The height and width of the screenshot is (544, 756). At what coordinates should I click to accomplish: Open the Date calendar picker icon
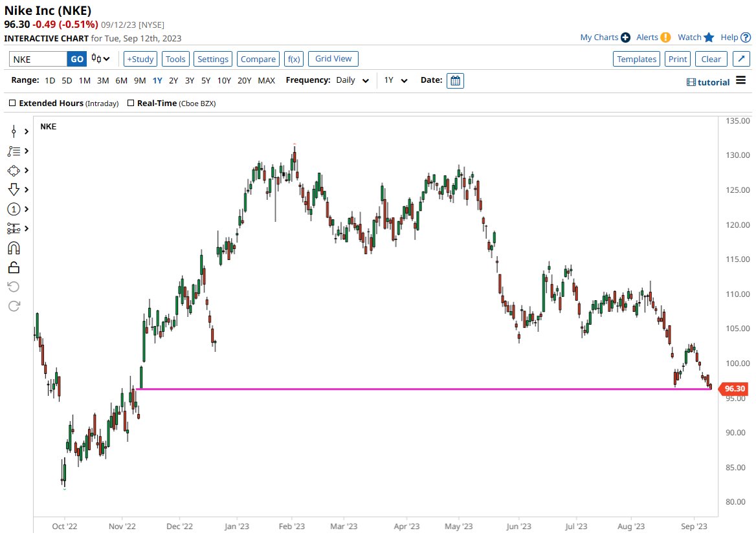click(455, 80)
